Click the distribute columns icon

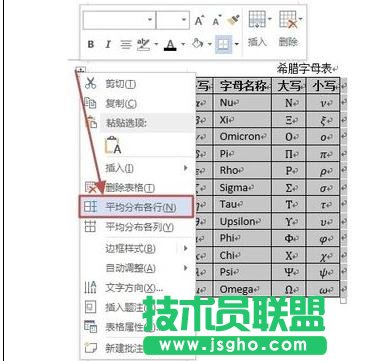click(x=90, y=227)
